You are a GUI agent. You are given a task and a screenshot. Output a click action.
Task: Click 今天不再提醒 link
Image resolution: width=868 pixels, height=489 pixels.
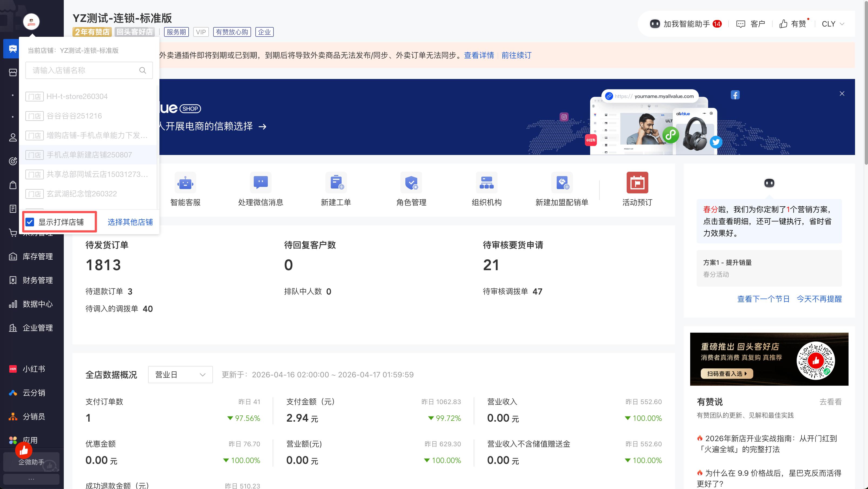819,299
